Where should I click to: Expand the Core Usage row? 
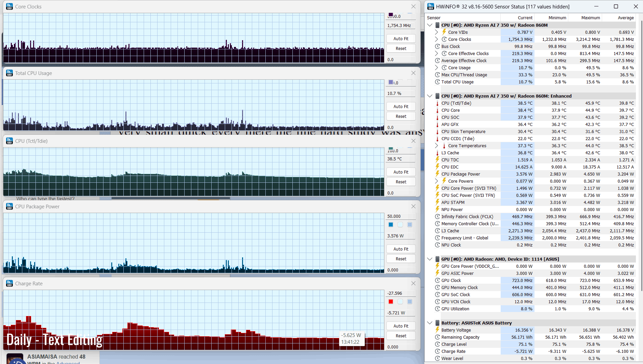(436, 68)
